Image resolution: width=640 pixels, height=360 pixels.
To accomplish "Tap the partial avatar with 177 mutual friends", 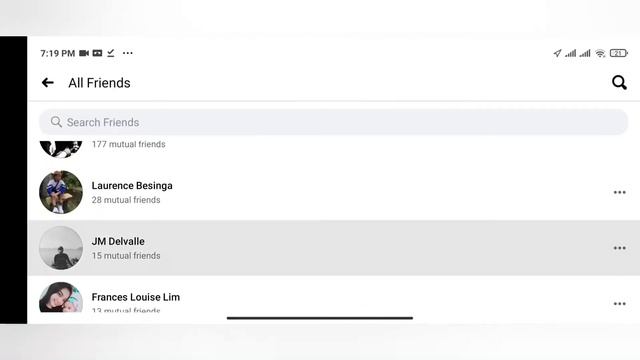I will pyautogui.click(x=61, y=149).
